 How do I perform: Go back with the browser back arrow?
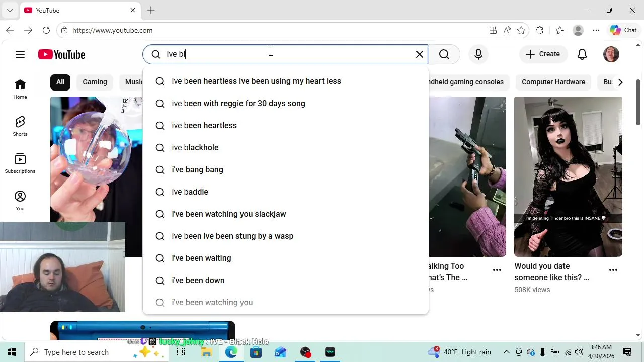pyautogui.click(x=10, y=30)
